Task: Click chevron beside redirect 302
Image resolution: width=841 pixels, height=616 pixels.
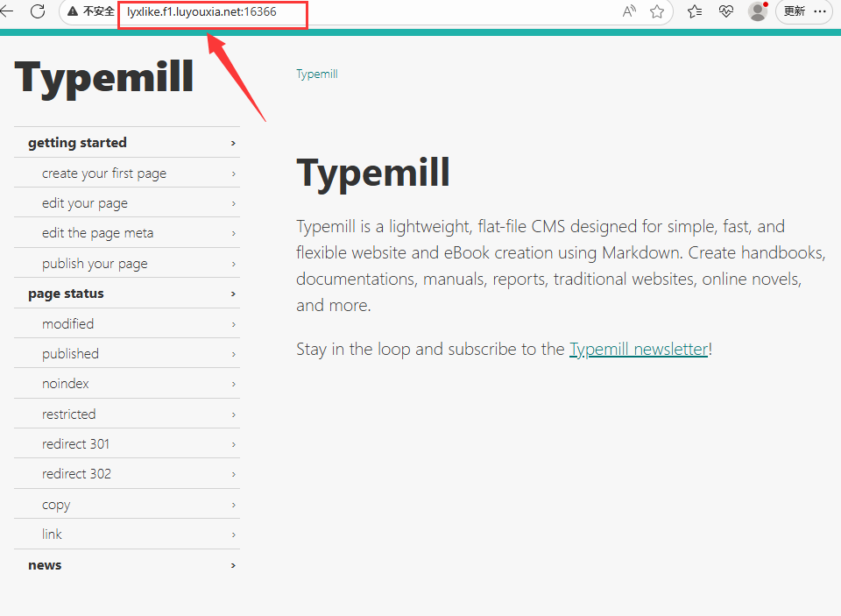Action: [x=233, y=474]
